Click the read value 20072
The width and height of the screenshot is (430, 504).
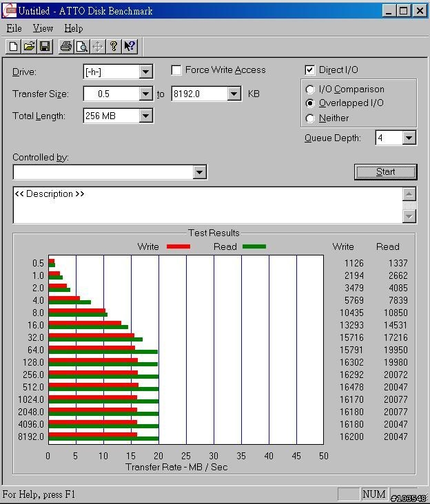pos(396,375)
